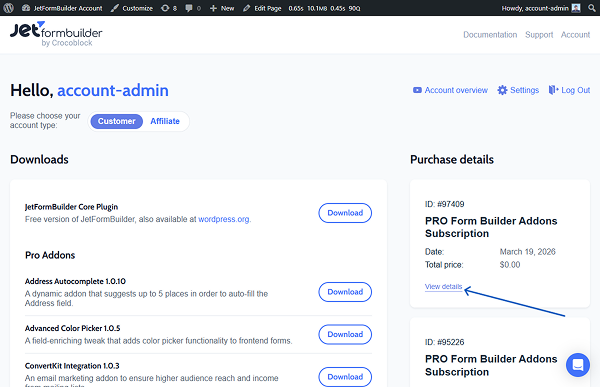Click the JetFormBuilder logo
The image size is (600, 387).
pos(56,34)
